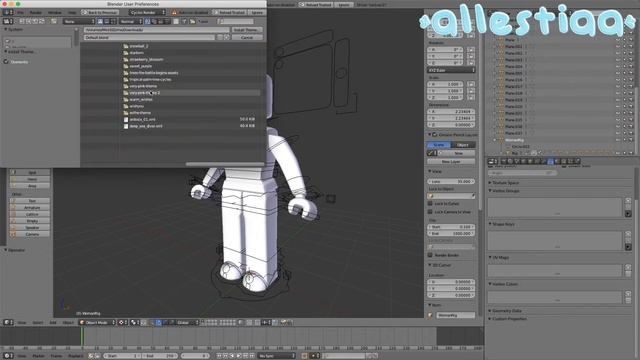Open the File menu in preferences window
640x360 pixels.
coord(20,13)
